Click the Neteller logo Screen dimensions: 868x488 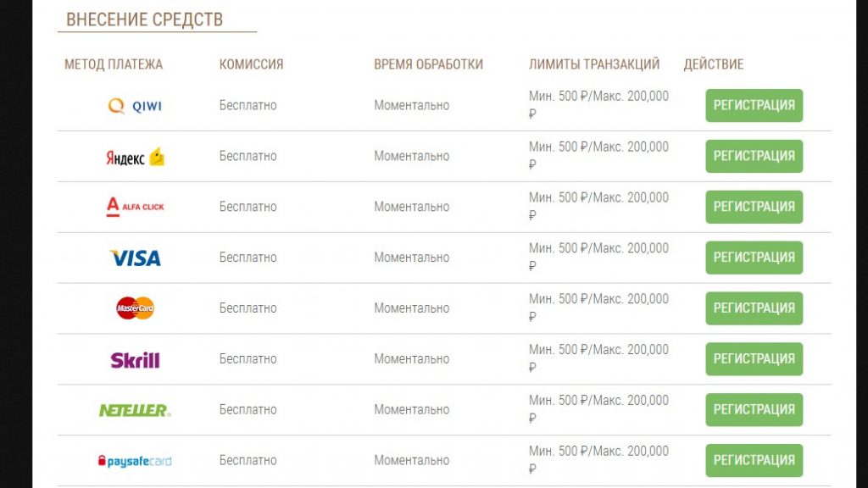pos(135,410)
